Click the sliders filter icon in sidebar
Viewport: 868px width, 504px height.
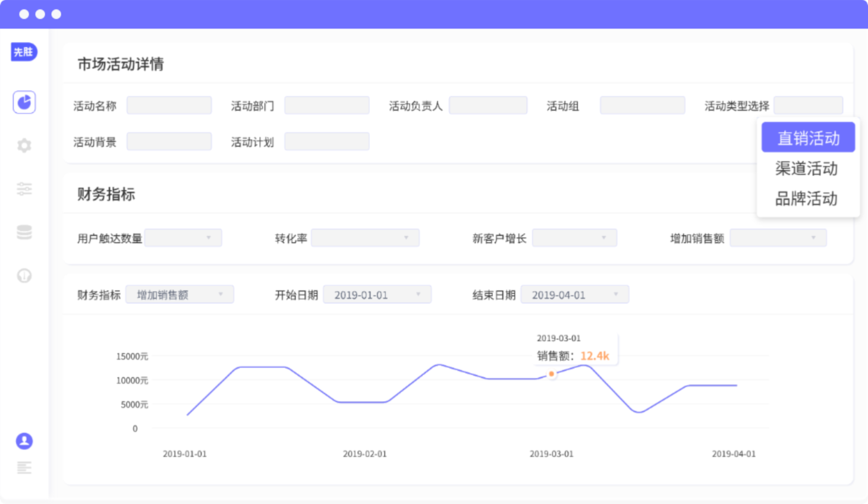tap(24, 189)
